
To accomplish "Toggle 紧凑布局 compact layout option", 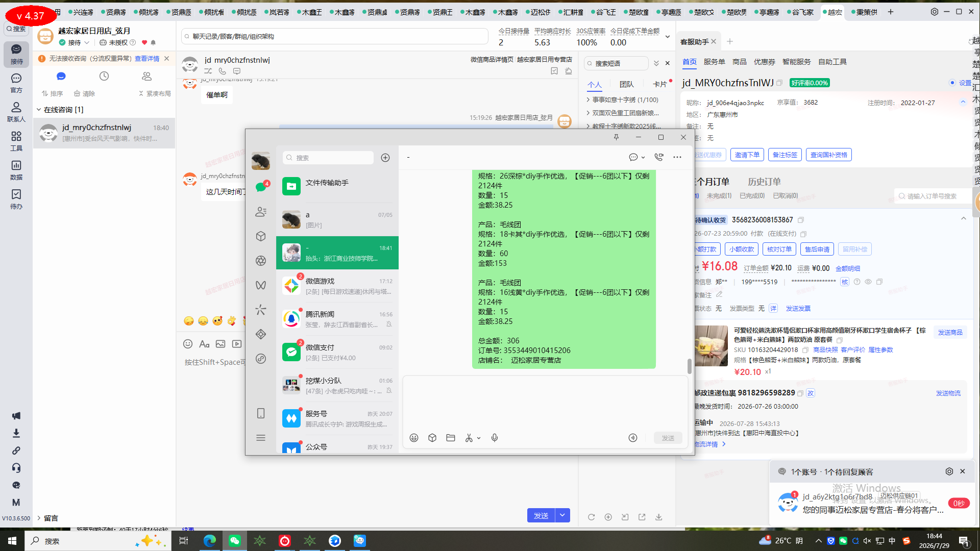I will click(155, 94).
